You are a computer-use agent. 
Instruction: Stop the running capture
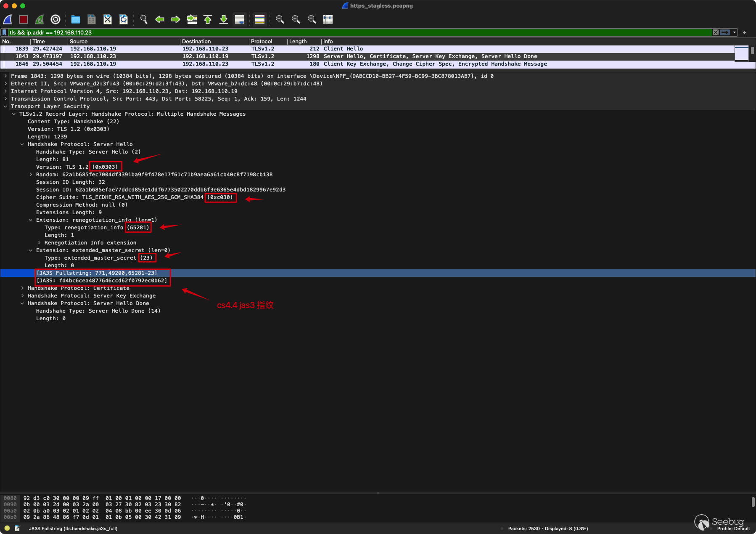tap(24, 19)
